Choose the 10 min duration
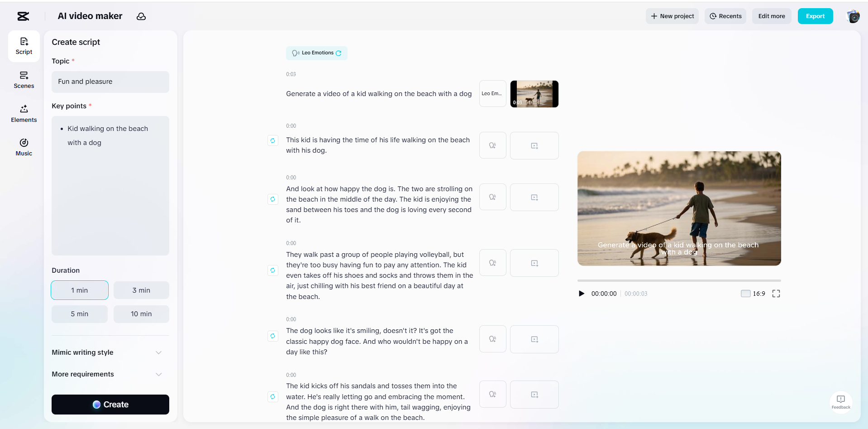Screen dimensions: 868x429 coord(141,314)
